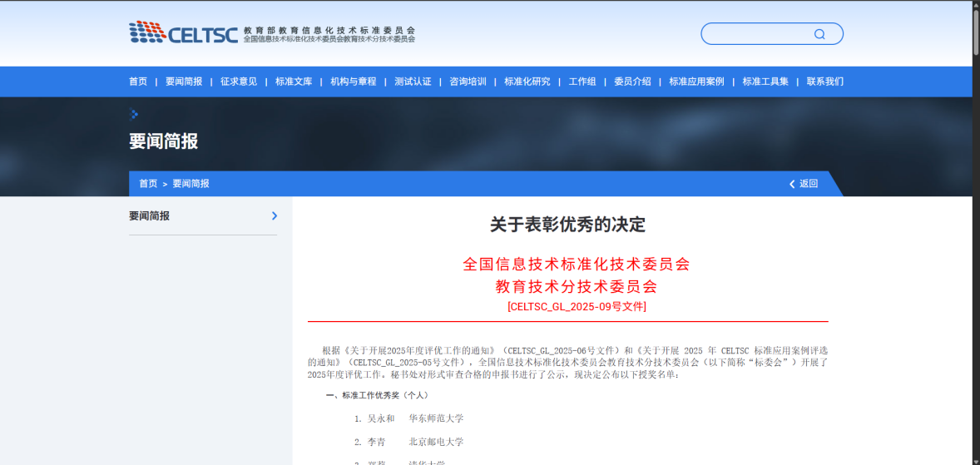The width and height of the screenshot is (980, 465).
Task: Select 标准应用案例 in navigation bar
Action: [x=696, y=82]
